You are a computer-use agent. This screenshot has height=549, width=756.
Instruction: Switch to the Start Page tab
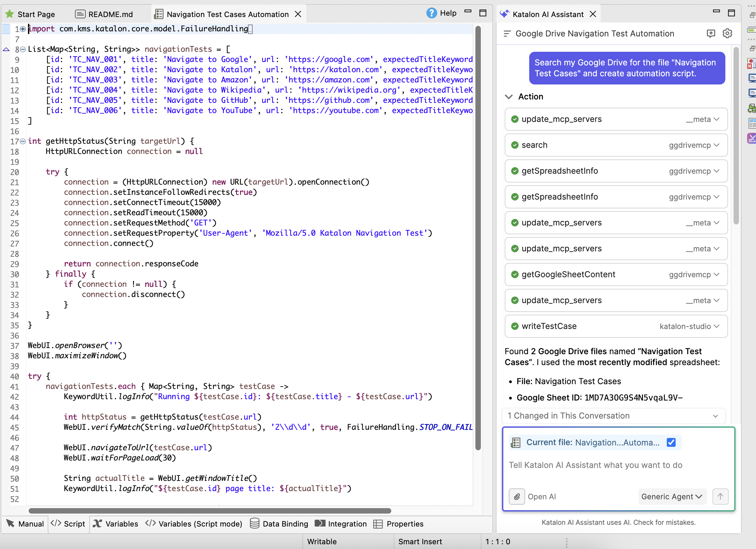pos(36,14)
